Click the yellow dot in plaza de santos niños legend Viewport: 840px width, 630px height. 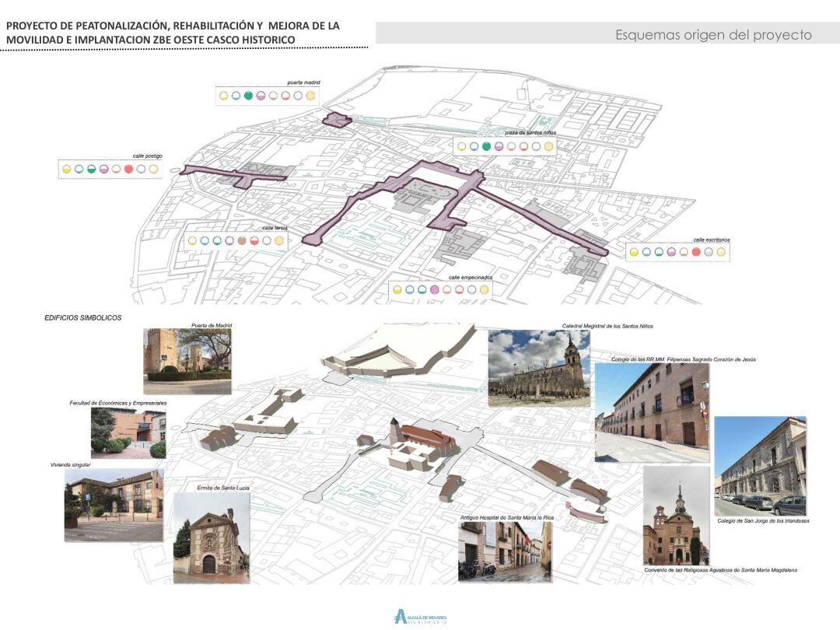463,147
